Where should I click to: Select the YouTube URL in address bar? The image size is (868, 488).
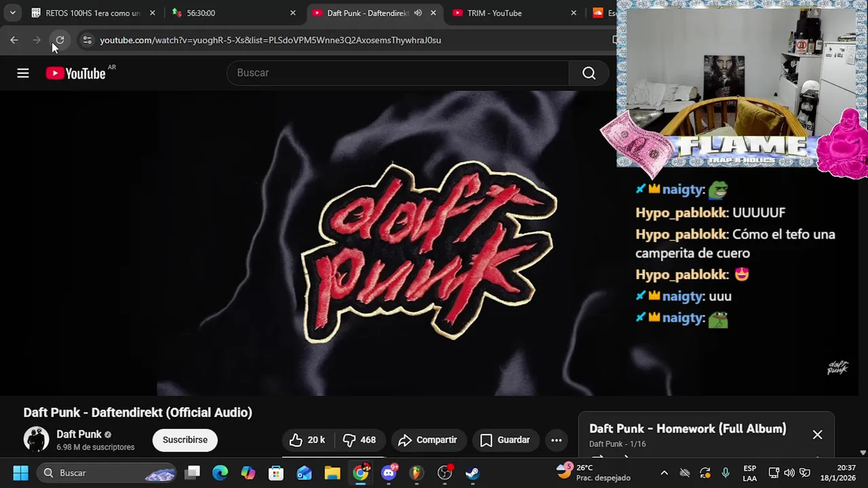270,40
